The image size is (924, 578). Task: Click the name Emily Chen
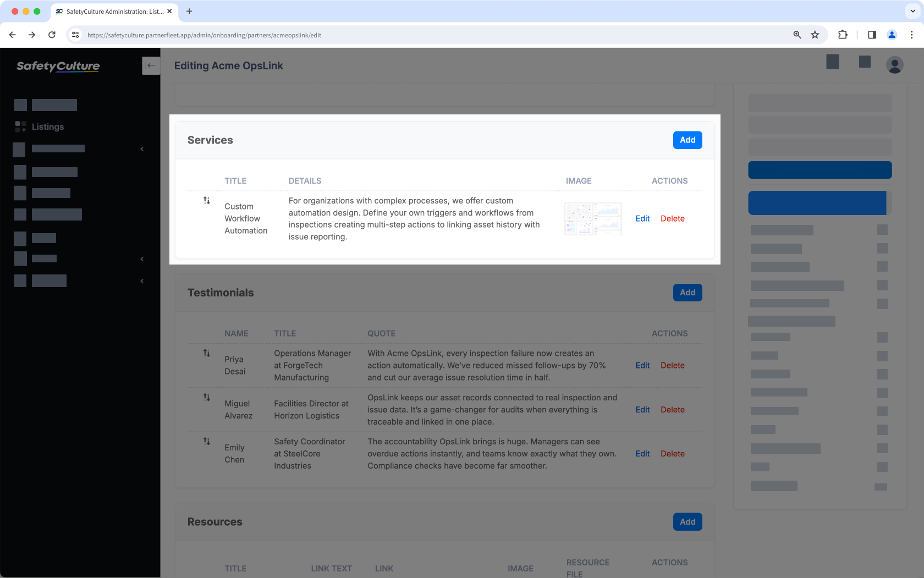tap(234, 454)
